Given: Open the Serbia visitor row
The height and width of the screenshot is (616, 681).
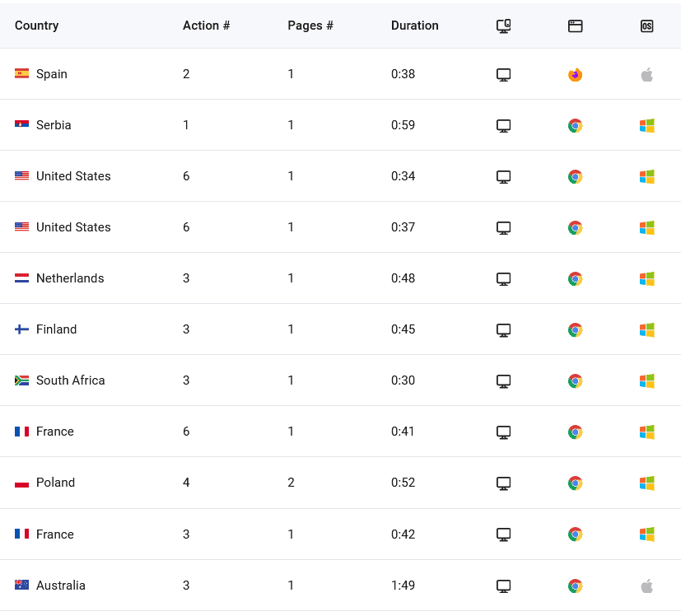Looking at the screenshot, I should (x=341, y=125).
